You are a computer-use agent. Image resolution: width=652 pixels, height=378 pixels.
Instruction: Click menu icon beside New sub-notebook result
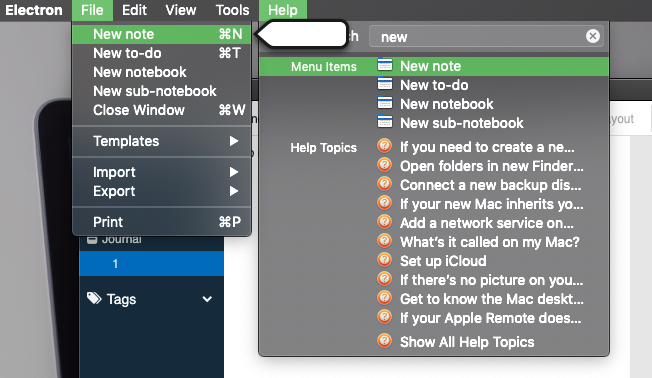tap(385, 122)
